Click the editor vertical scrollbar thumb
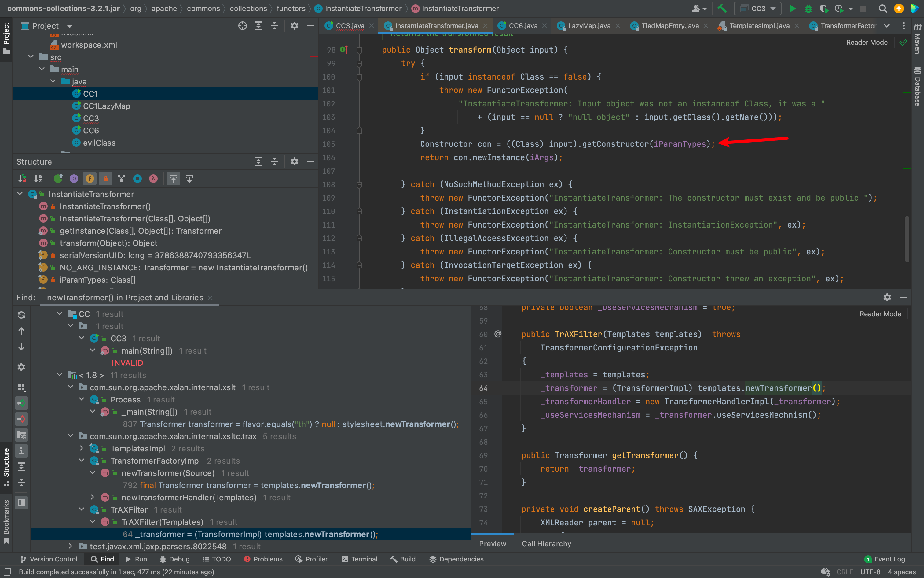Viewport: 924px width, 578px height. (x=907, y=239)
